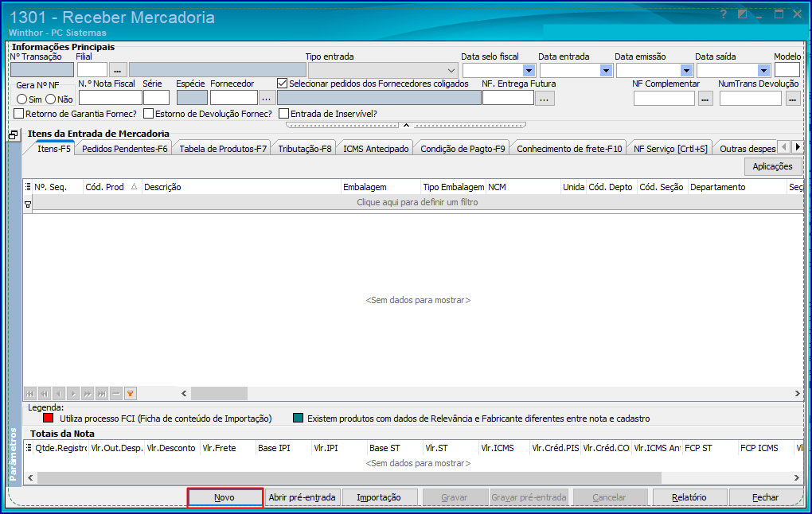812x514 pixels.
Task: Click the delete record minus button
Action: pos(116,394)
